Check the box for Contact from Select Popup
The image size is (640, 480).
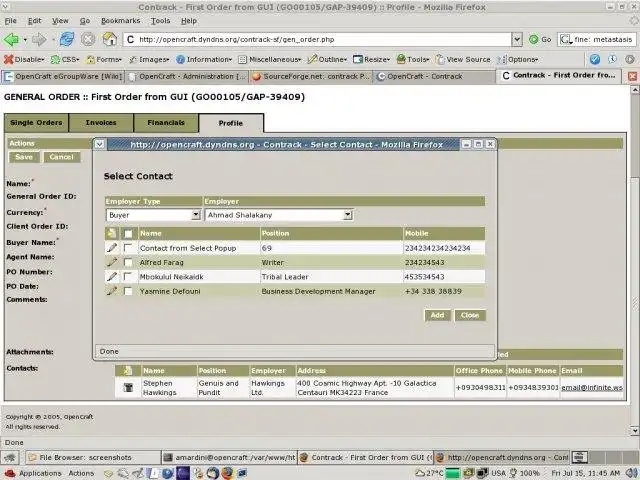(x=128, y=248)
